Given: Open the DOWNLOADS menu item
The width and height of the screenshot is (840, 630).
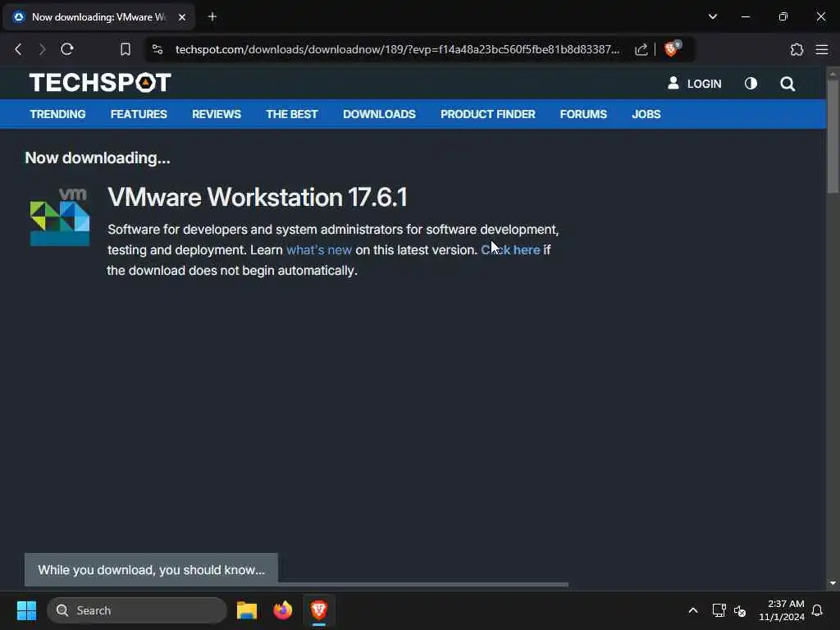Looking at the screenshot, I should pyautogui.click(x=379, y=114).
